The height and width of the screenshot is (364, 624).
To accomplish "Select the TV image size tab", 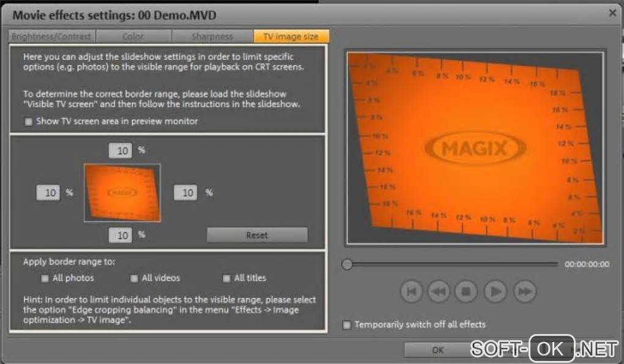I will pos(291,36).
